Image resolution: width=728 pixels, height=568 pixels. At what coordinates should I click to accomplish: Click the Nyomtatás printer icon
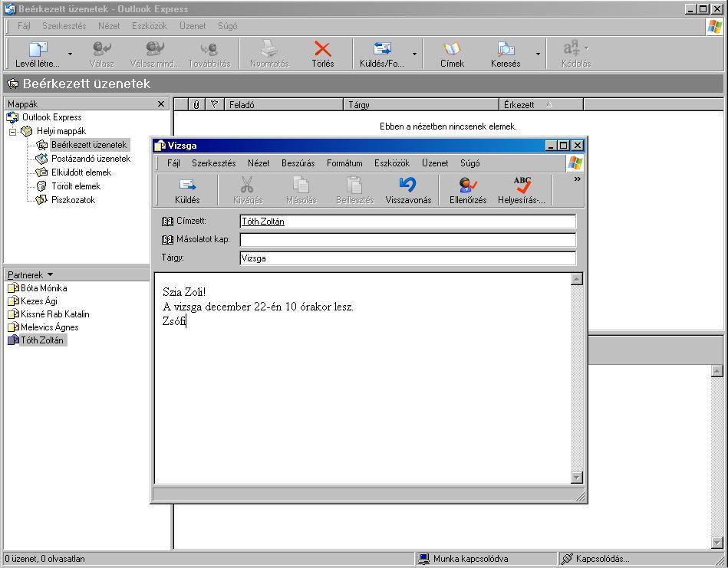pos(269,49)
